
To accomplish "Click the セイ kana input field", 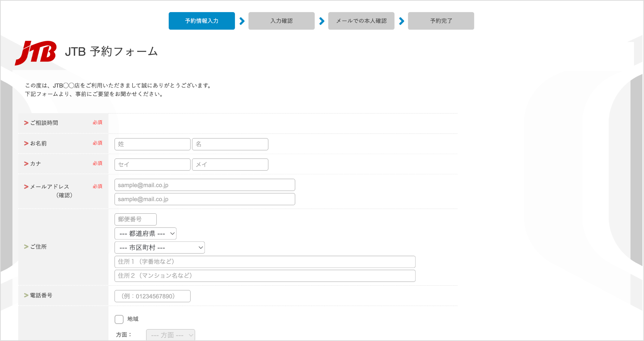I will tap(152, 164).
